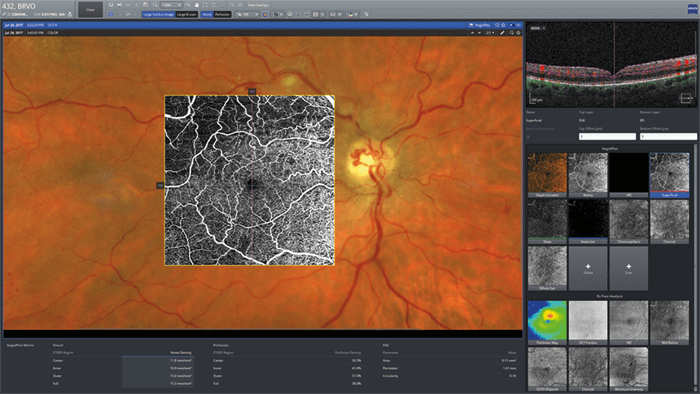Select the Retina angiography thumbnail
Viewport: 700px width, 394px height.
pyautogui.click(x=588, y=175)
